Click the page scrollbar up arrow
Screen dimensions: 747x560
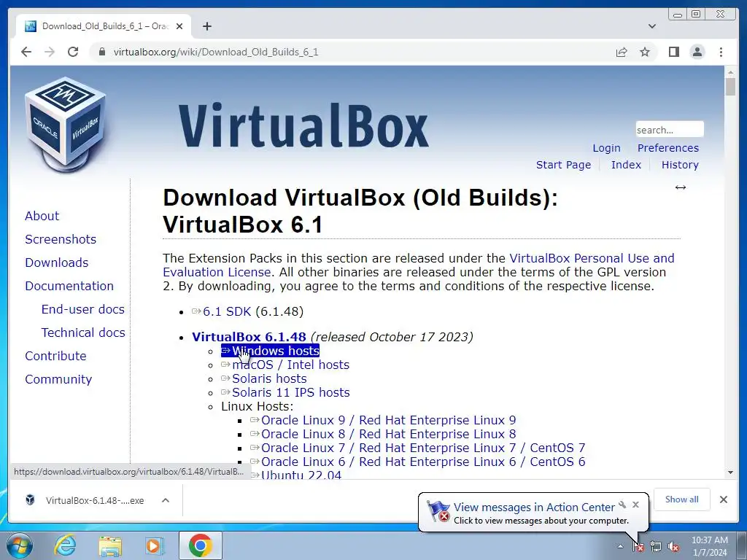click(x=730, y=72)
